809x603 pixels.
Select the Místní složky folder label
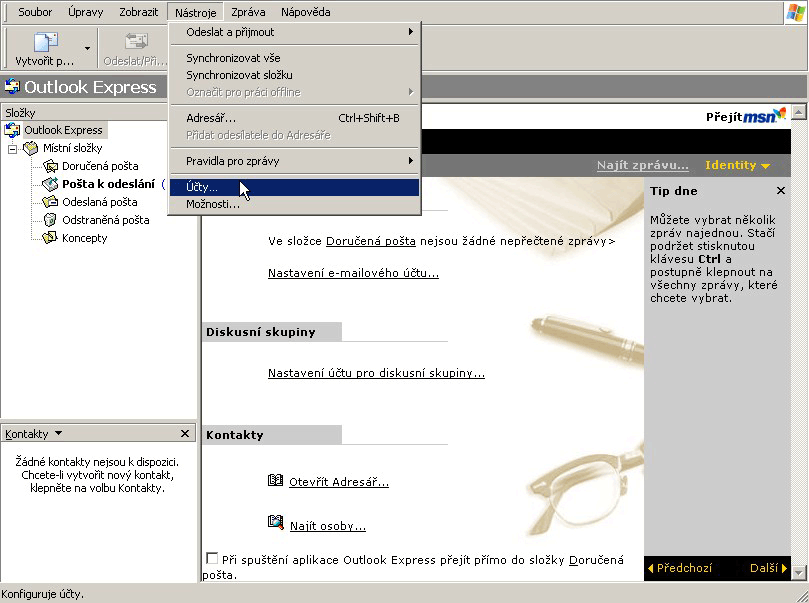73,148
